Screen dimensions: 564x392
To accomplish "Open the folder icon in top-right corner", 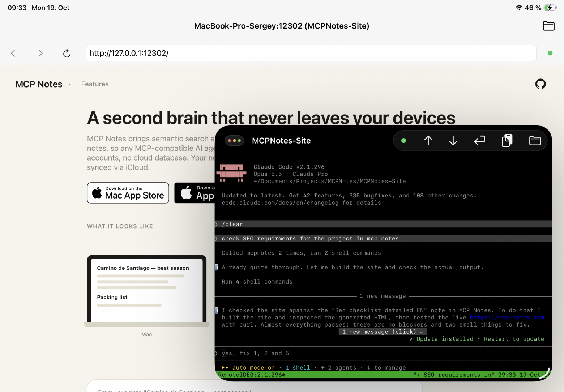I will [x=548, y=26].
